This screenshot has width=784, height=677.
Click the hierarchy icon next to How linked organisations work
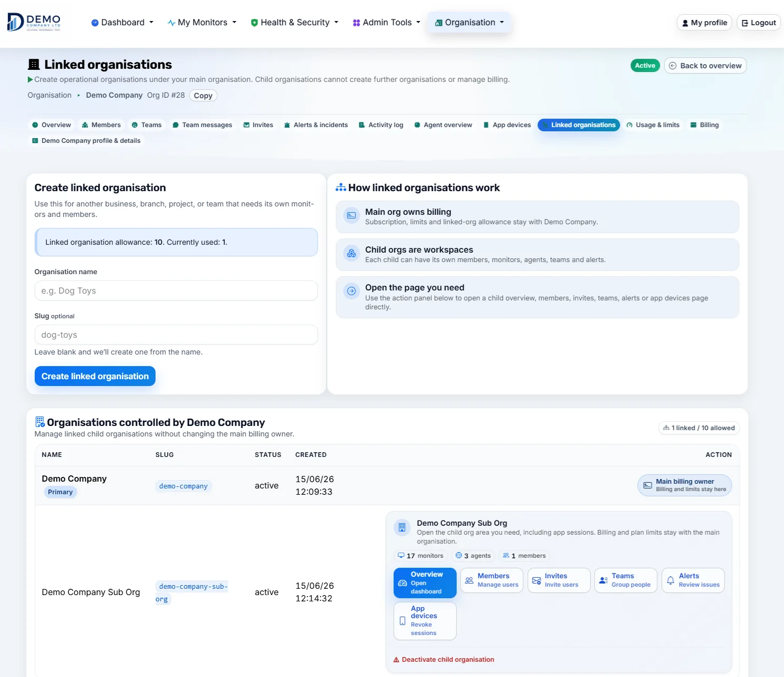pos(341,188)
